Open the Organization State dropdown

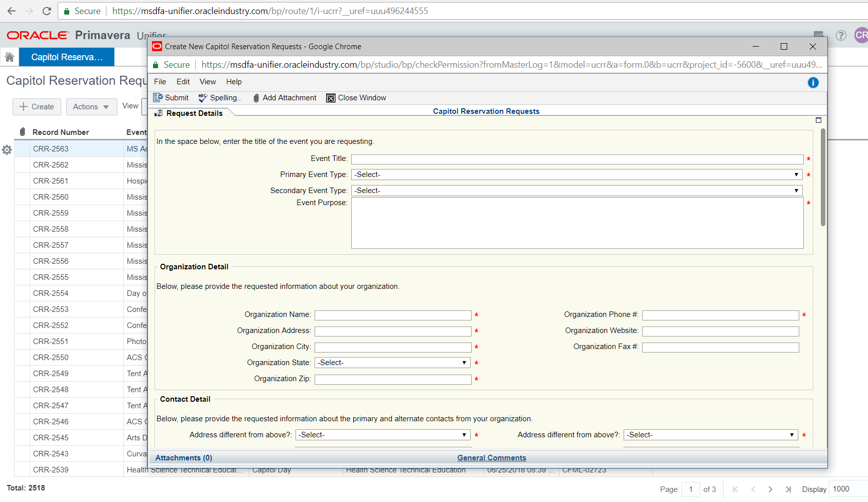[x=392, y=363]
